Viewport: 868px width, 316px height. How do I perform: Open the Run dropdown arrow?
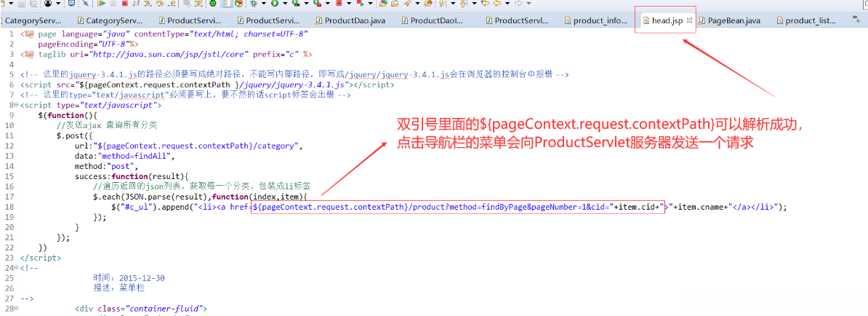pyautogui.click(x=285, y=4)
